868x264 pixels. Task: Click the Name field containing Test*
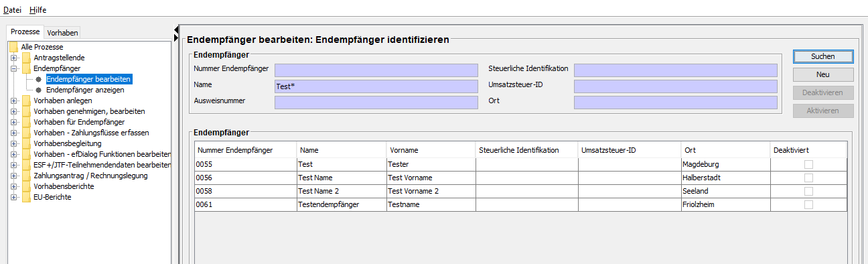pyautogui.click(x=376, y=86)
